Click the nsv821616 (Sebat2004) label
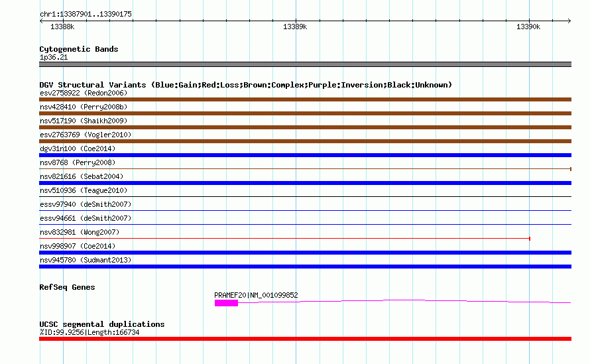 click(x=82, y=176)
